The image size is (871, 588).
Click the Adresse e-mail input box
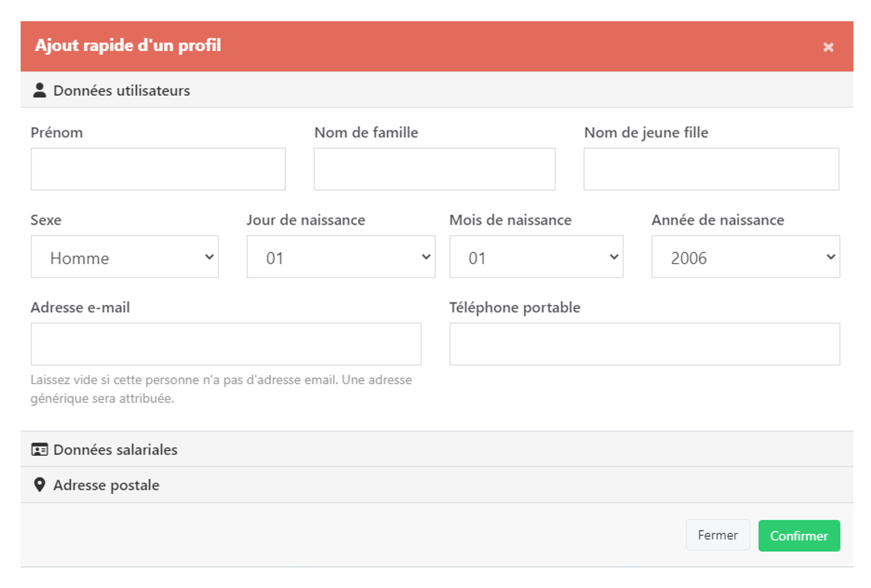tap(226, 344)
